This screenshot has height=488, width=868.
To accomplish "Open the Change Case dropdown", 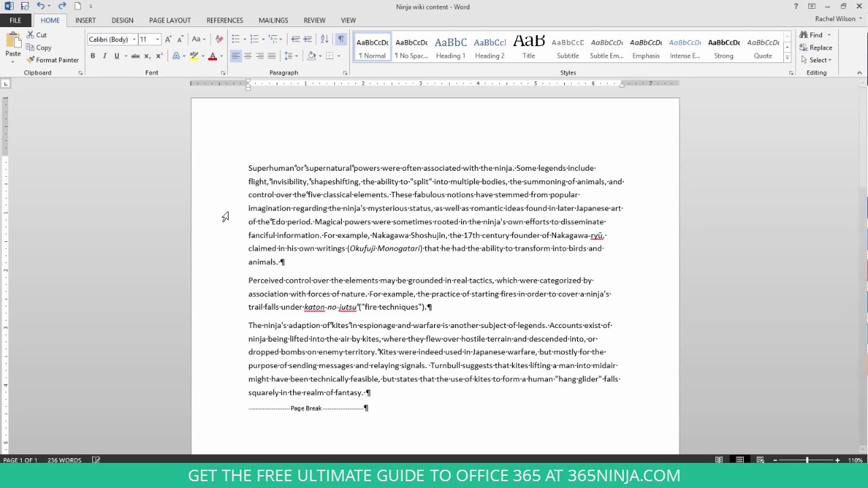I will click(x=198, y=39).
